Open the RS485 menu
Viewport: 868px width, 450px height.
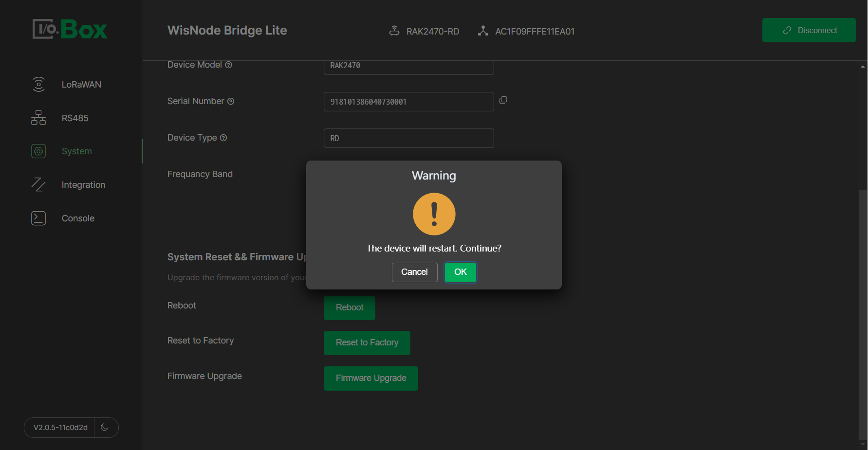pos(75,118)
